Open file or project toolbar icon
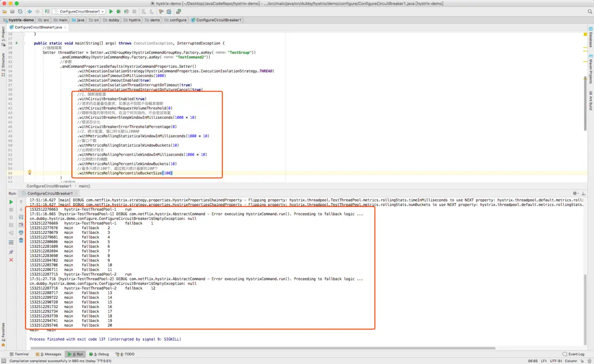 point(4,11)
